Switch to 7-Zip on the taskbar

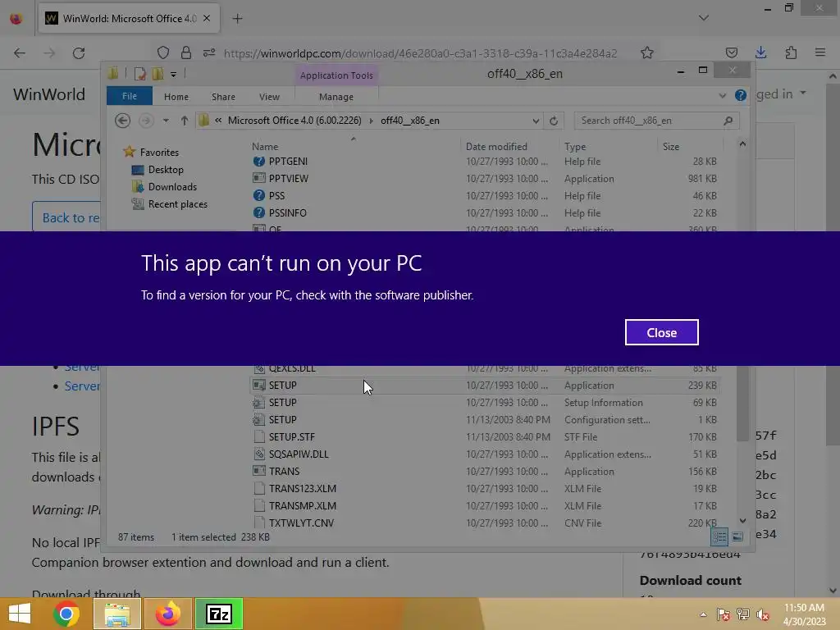click(x=219, y=614)
